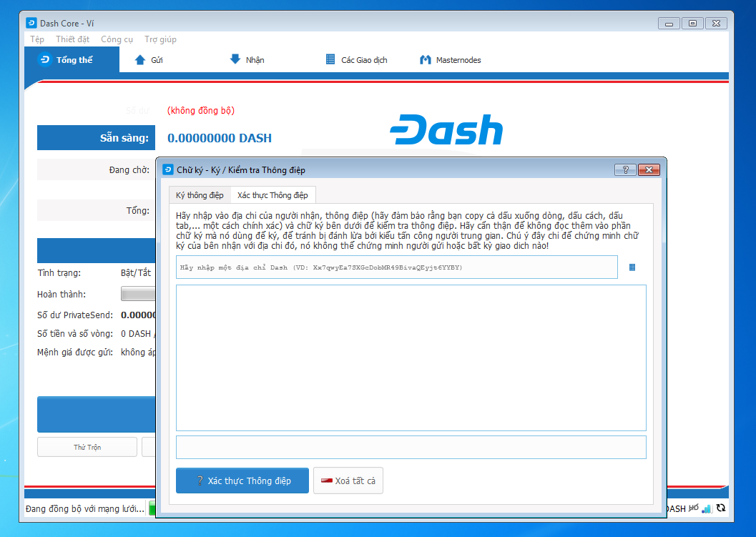Click the Nhận receive arrow icon
Image resolution: width=756 pixels, height=537 pixels.
coord(235,59)
